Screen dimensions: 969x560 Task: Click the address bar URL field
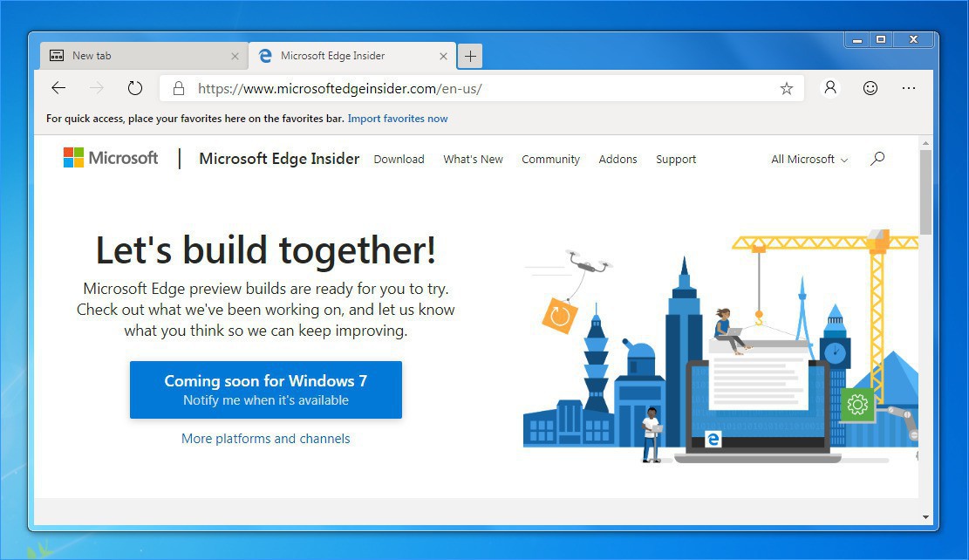[x=481, y=88]
